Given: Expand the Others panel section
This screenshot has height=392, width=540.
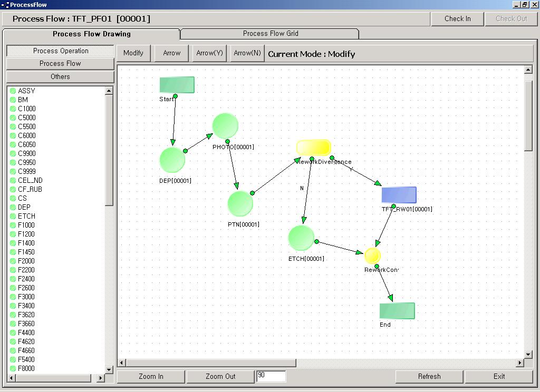Looking at the screenshot, I should click(60, 77).
